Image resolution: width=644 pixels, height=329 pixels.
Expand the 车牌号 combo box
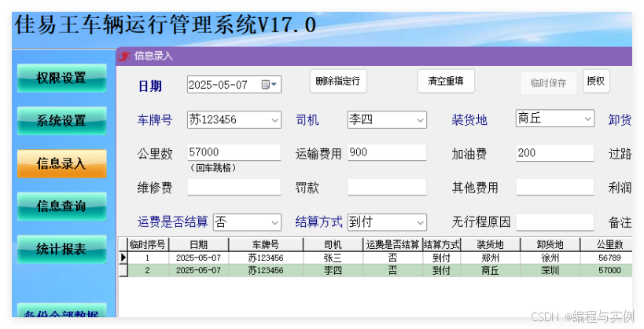tap(274, 120)
